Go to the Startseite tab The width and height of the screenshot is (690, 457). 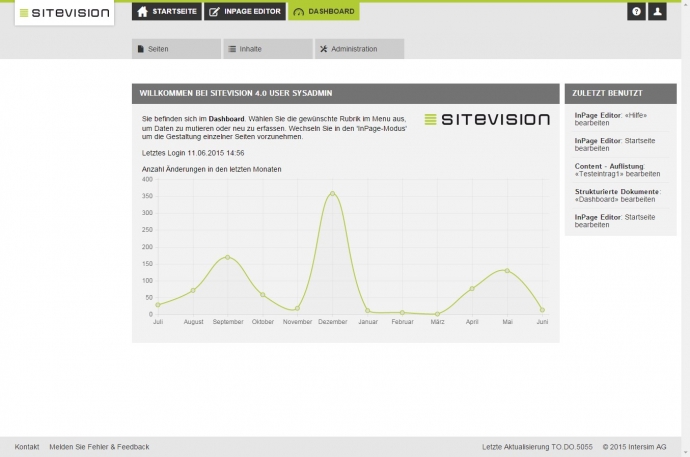[x=167, y=11]
